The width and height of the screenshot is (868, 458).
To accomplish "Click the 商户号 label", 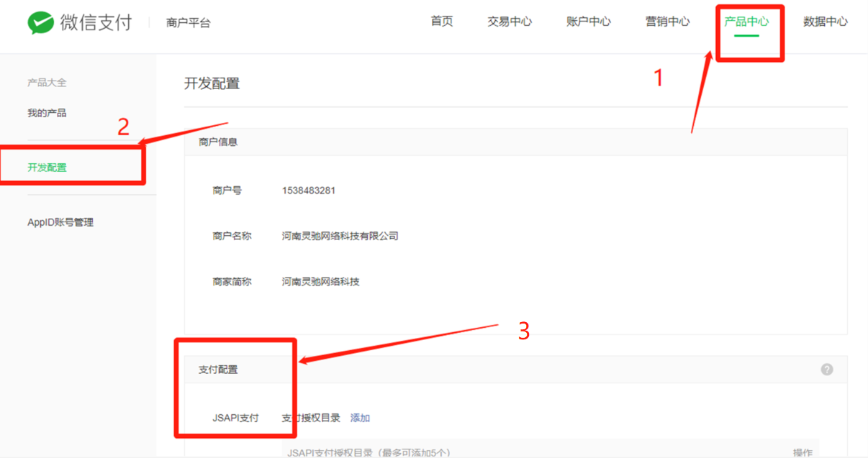I will 227,191.
